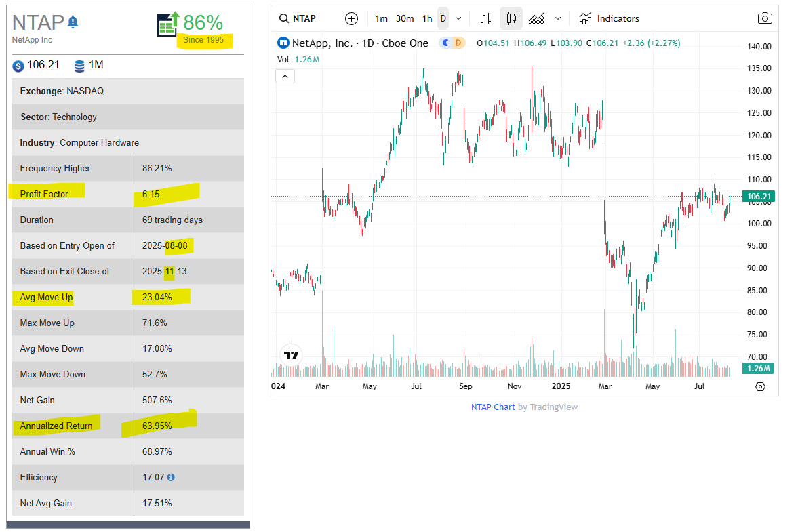Click the exit date 2025-11-13
The height and width of the screenshot is (532, 798).
click(164, 272)
